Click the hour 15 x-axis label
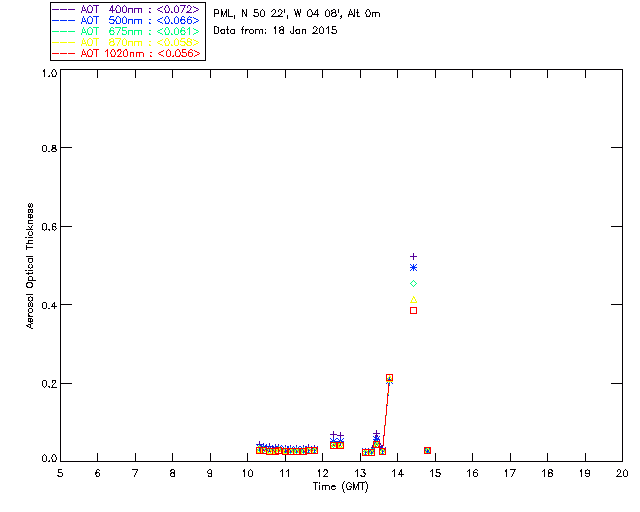 [x=435, y=473]
